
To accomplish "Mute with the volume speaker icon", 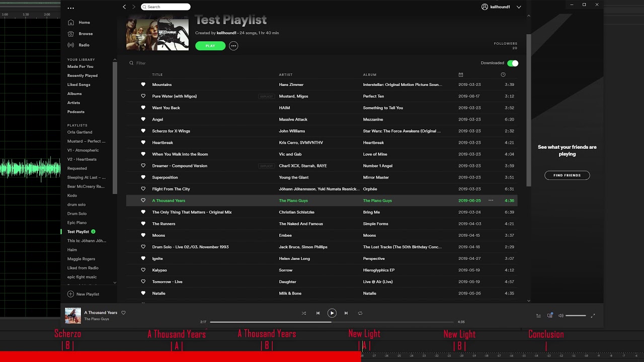I will (561, 316).
